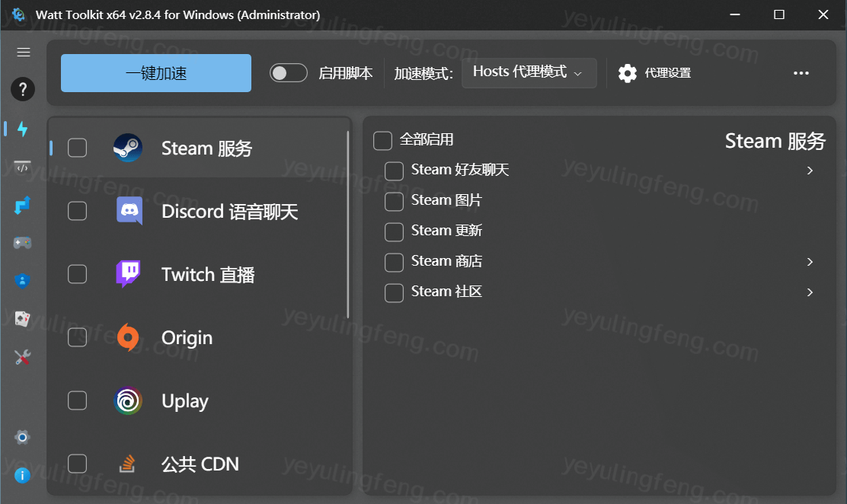The width and height of the screenshot is (847, 504).
Task: Click the Steam 更新 label text
Action: point(446,231)
